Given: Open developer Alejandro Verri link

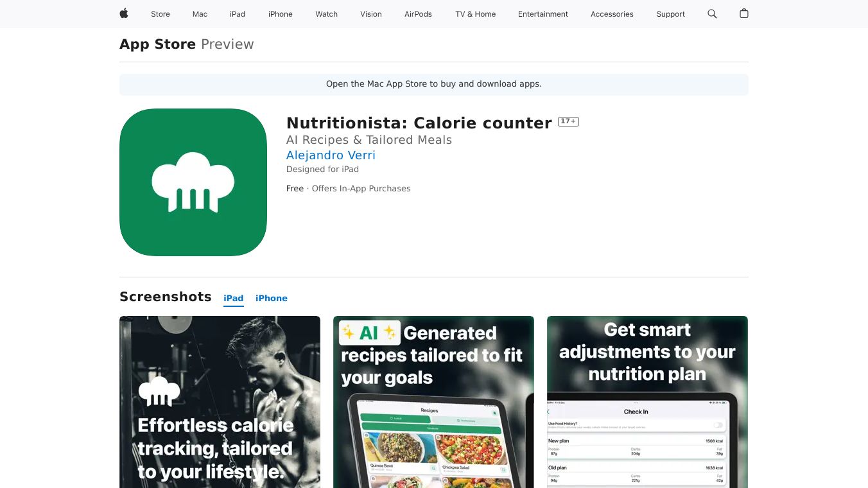Looking at the screenshot, I should point(331,155).
